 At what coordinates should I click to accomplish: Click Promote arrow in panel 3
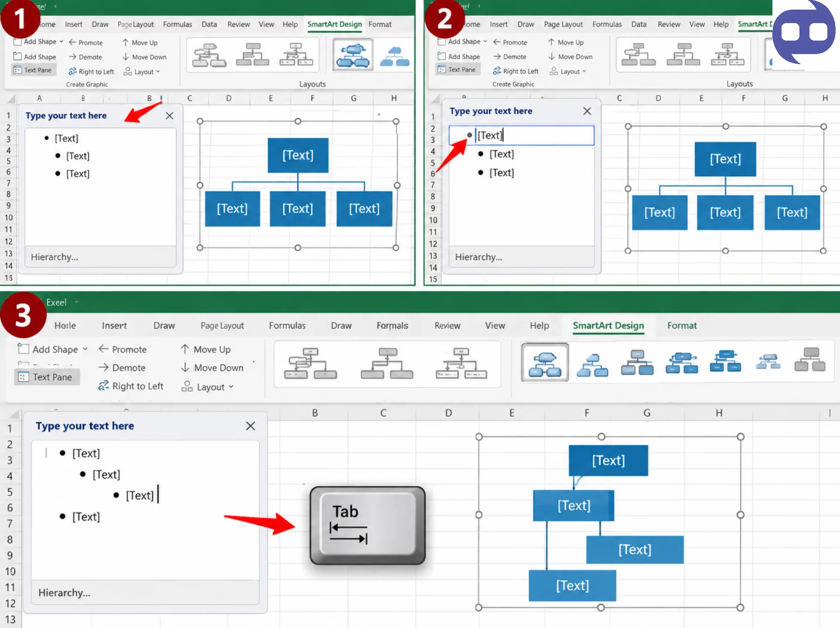pos(123,349)
